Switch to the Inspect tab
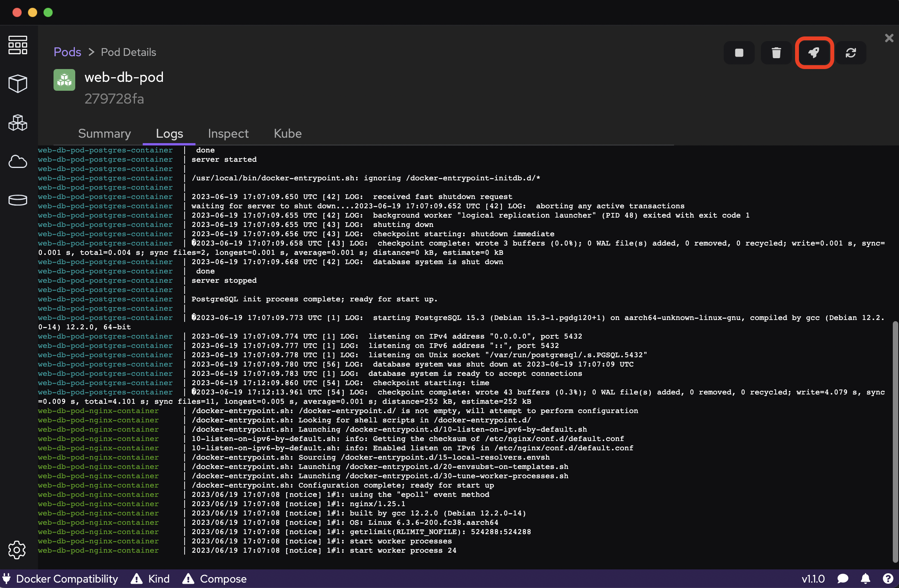Image resolution: width=899 pixels, height=588 pixels. [228, 133]
